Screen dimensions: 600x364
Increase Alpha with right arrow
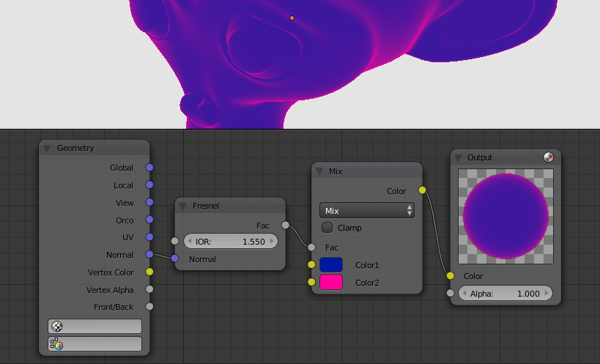click(547, 293)
